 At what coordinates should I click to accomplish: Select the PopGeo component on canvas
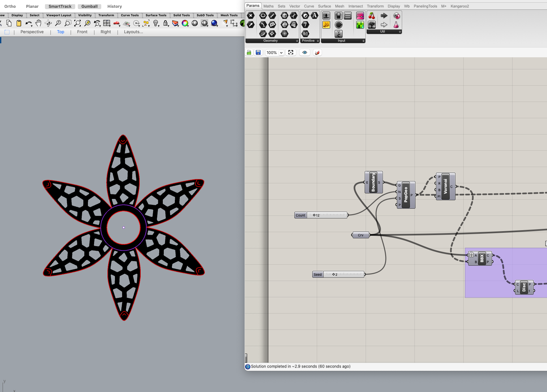406,195
